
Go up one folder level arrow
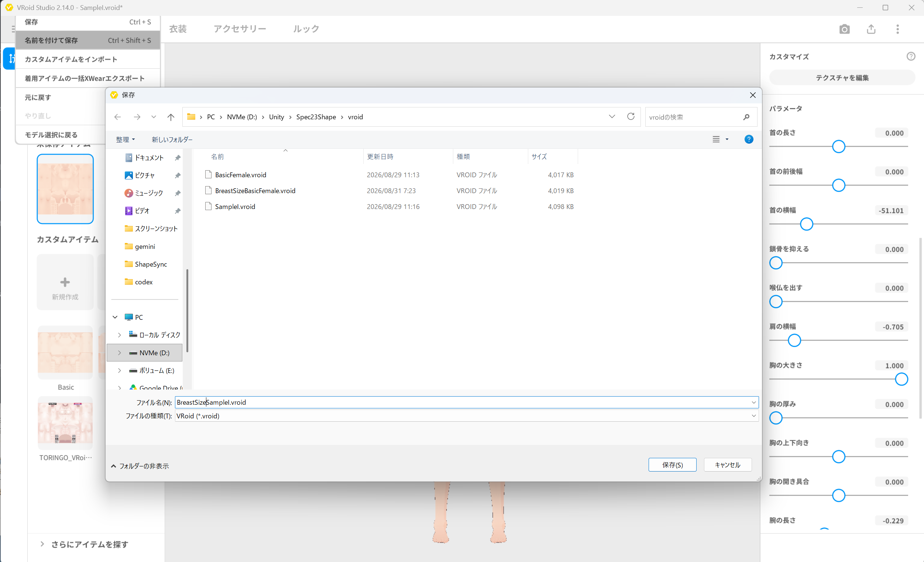click(171, 117)
